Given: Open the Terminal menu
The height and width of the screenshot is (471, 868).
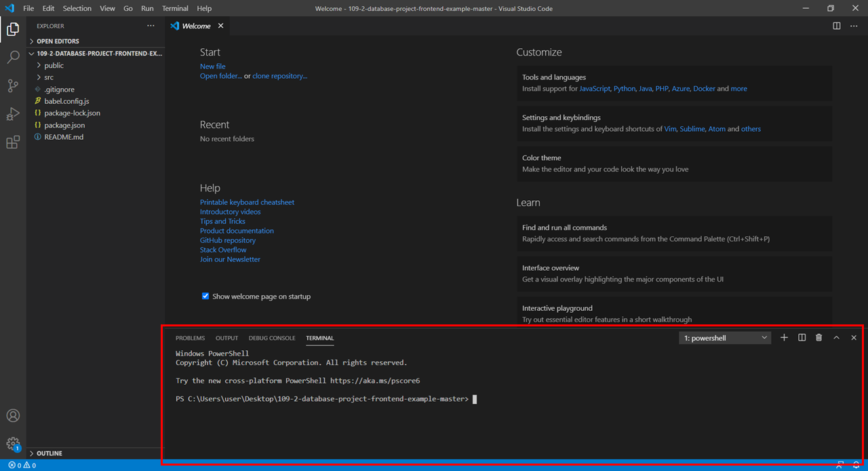Looking at the screenshot, I should pos(175,8).
